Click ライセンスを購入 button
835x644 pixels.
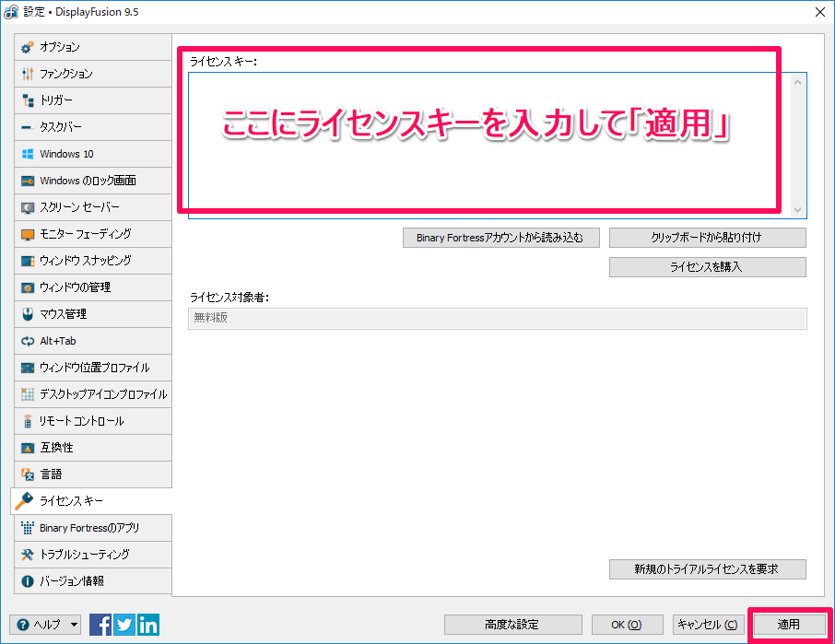coord(707,267)
